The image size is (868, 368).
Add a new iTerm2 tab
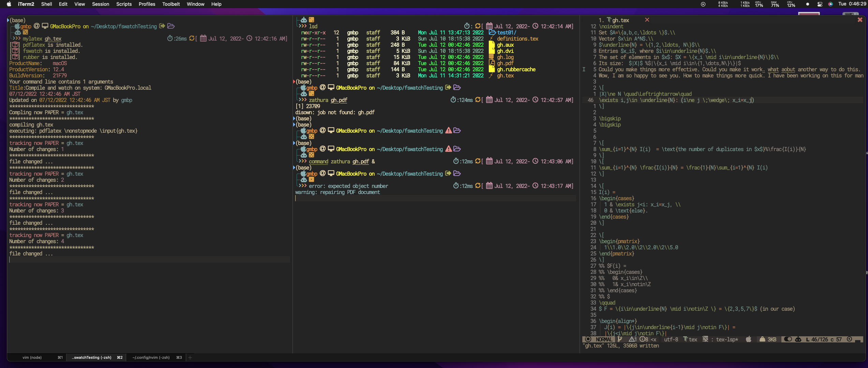(190, 357)
